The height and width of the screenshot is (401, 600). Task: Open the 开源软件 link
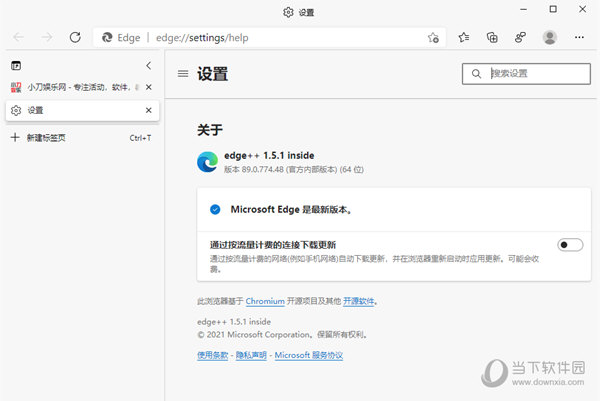click(358, 302)
